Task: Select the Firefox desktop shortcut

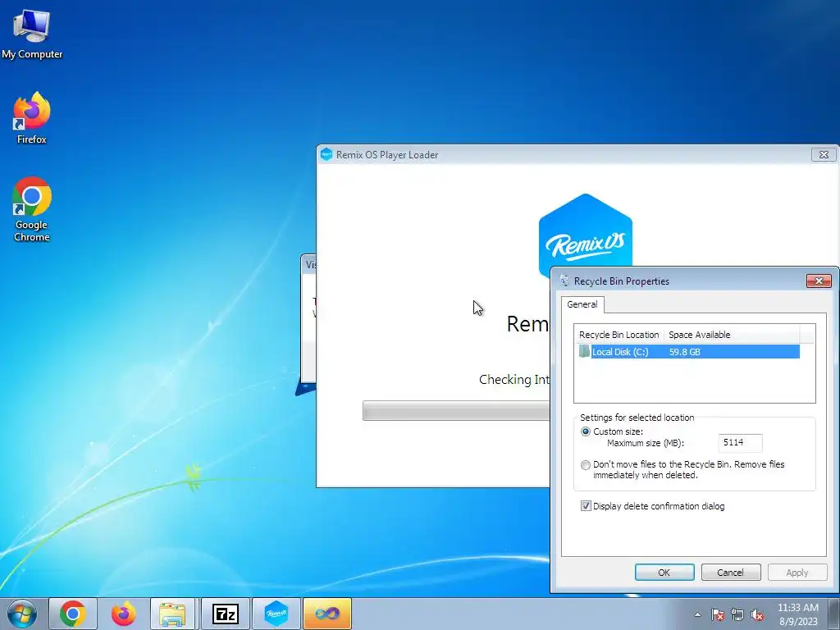Action: point(32,118)
